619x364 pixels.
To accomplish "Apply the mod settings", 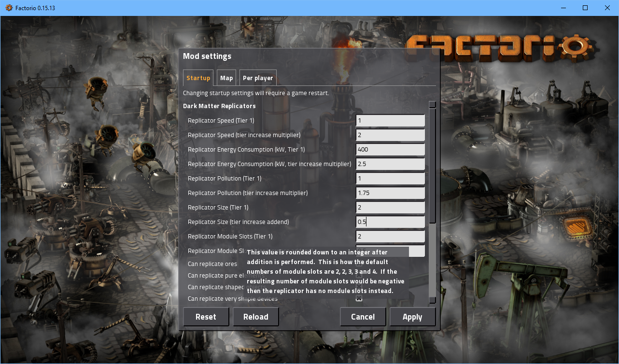I will coord(412,317).
